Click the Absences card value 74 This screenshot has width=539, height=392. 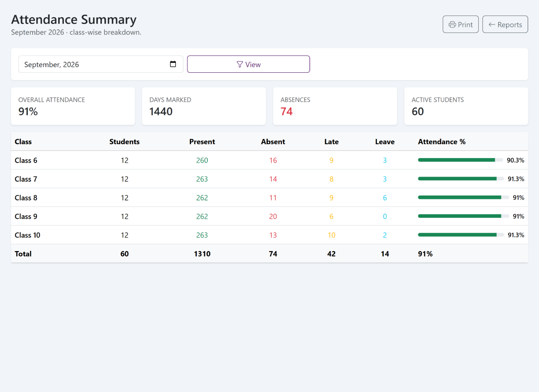pyautogui.click(x=287, y=111)
